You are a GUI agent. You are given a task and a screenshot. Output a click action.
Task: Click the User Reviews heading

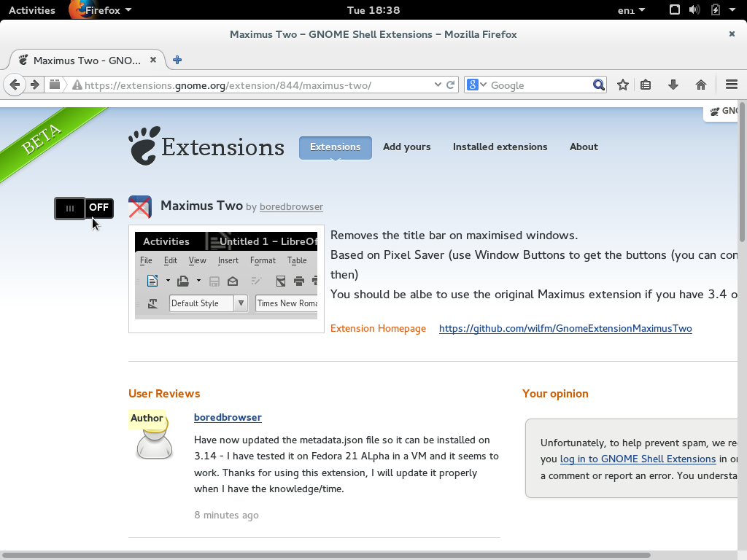click(164, 393)
